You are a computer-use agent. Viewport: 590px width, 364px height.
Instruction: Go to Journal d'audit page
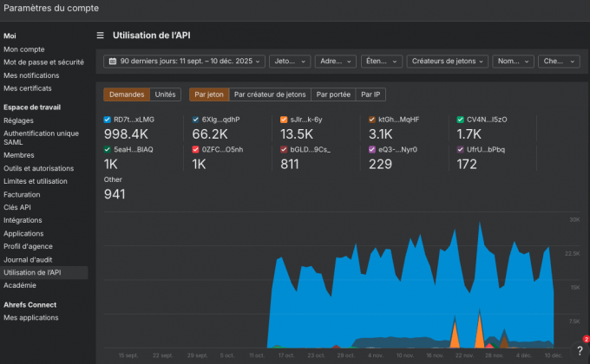click(x=28, y=259)
